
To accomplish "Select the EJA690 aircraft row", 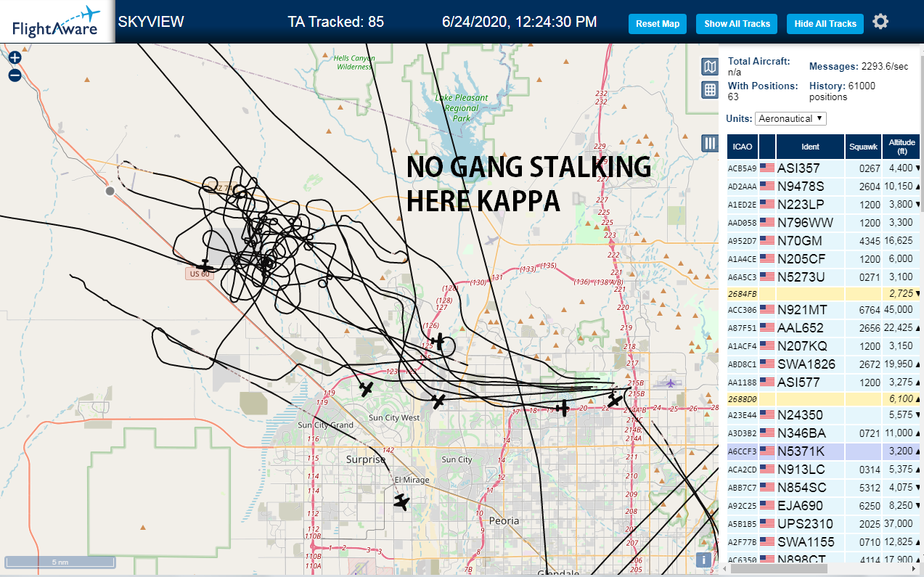I will point(823,506).
